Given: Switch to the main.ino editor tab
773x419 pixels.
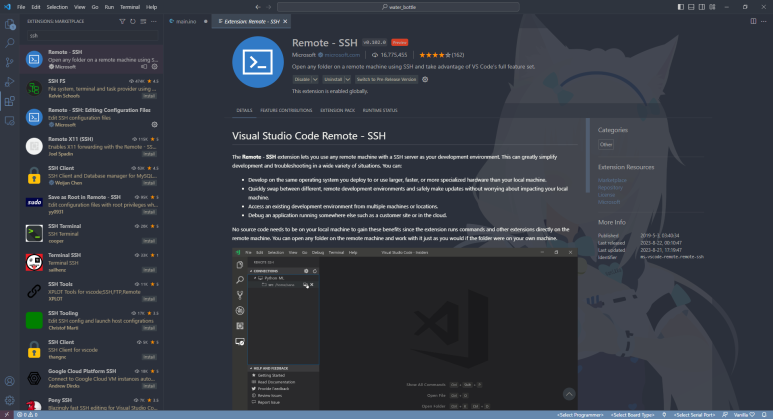Looking at the screenshot, I should point(186,21).
